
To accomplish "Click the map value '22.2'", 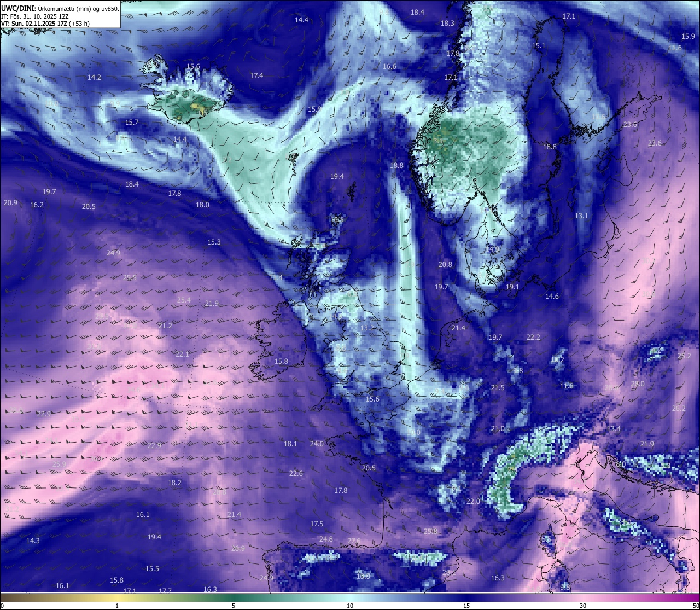I will (533, 337).
